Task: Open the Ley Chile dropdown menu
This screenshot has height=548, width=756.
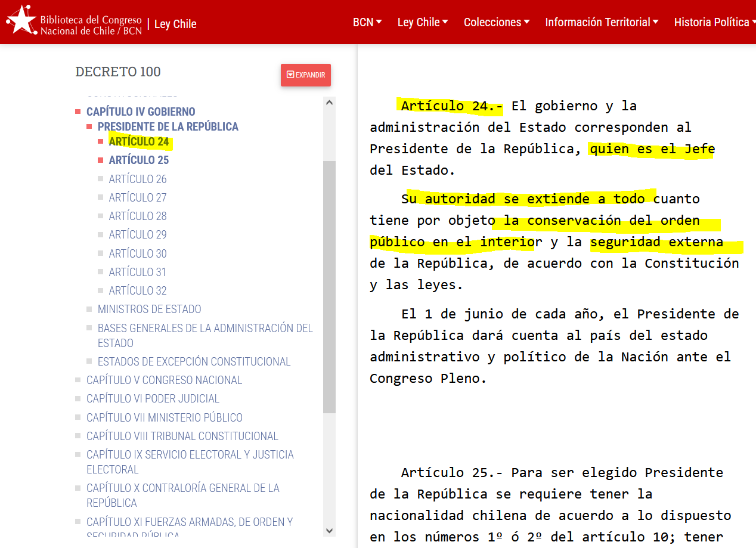Action: coord(423,22)
